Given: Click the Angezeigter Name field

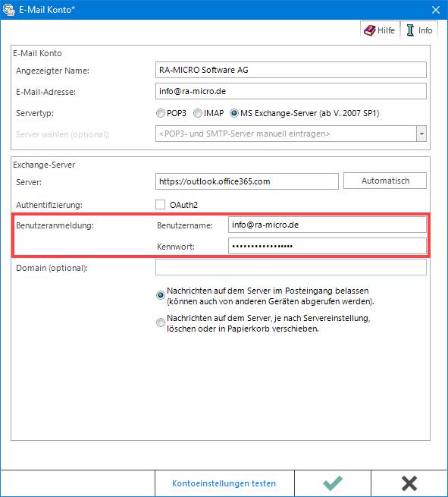Looking at the screenshot, I should [x=291, y=70].
